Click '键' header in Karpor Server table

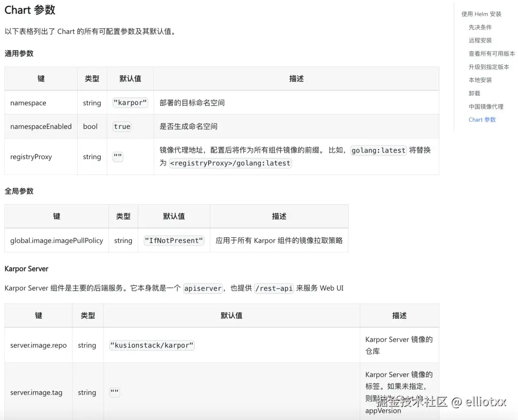point(38,315)
